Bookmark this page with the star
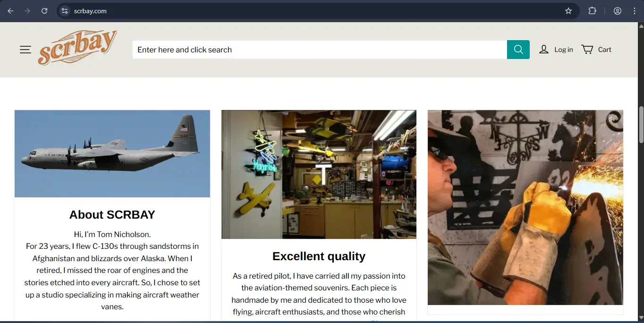The height and width of the screenshot is (323, 644). (x=568, y=11)
